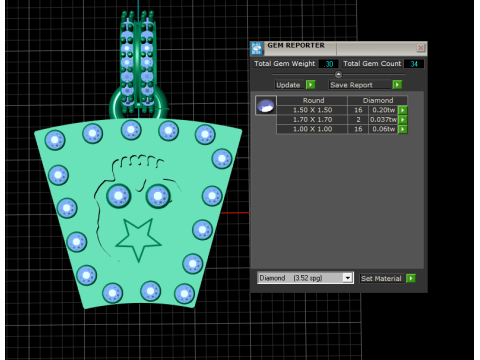The width and height of the screenshot is (480, 360).
Task: Click the green arrow next to Update
Action: (x=311, y=85)
